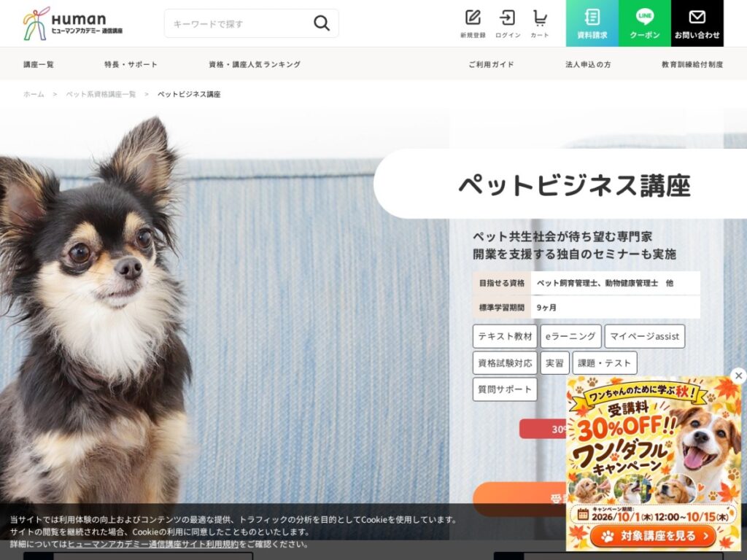Open the 法人申込の方 menu item
Screen dimensions: 747x560
click(588, 64)
